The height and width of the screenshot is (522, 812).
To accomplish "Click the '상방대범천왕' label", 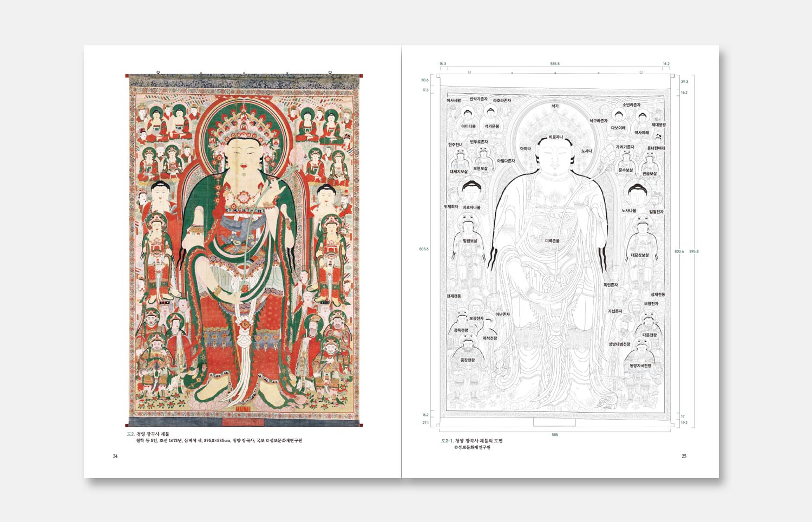I will pos(619,344).
